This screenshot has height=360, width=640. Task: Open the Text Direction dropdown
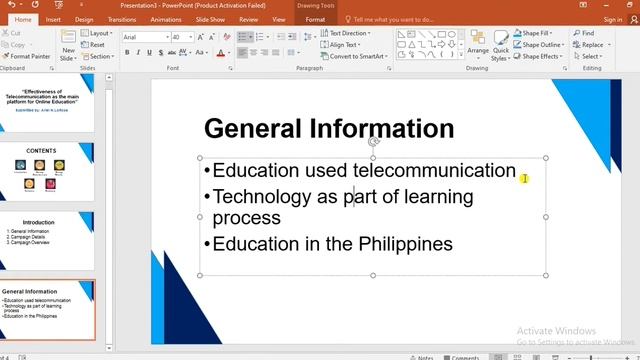point(346,33)
